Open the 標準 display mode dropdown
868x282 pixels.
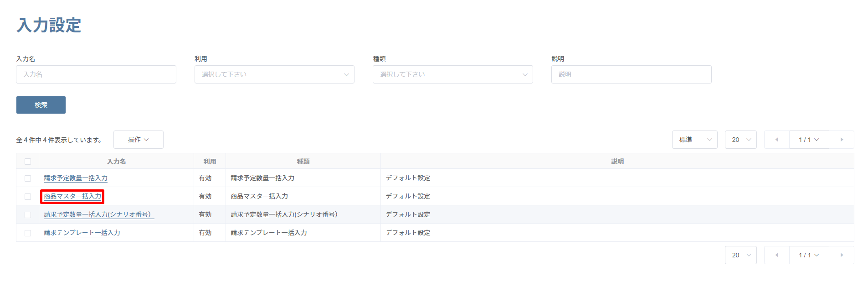click(x=695, y=140)
